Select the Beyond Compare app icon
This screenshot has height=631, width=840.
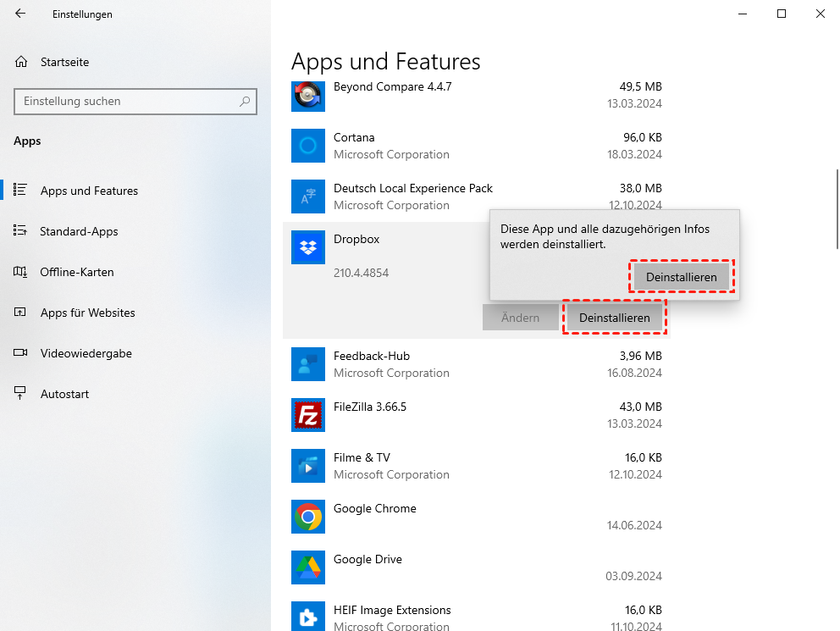pyautogui.click(x=308, y=96)
